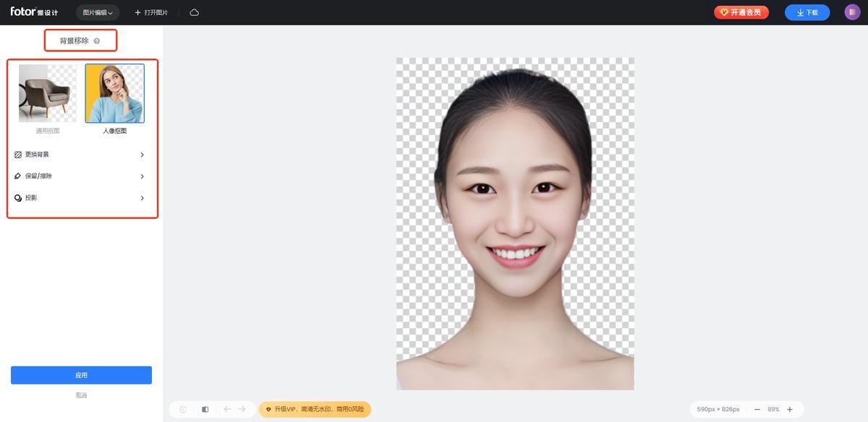Select 人像抠图 portrait cutout mode
The image size is (868, 422).
coord(114,93)
